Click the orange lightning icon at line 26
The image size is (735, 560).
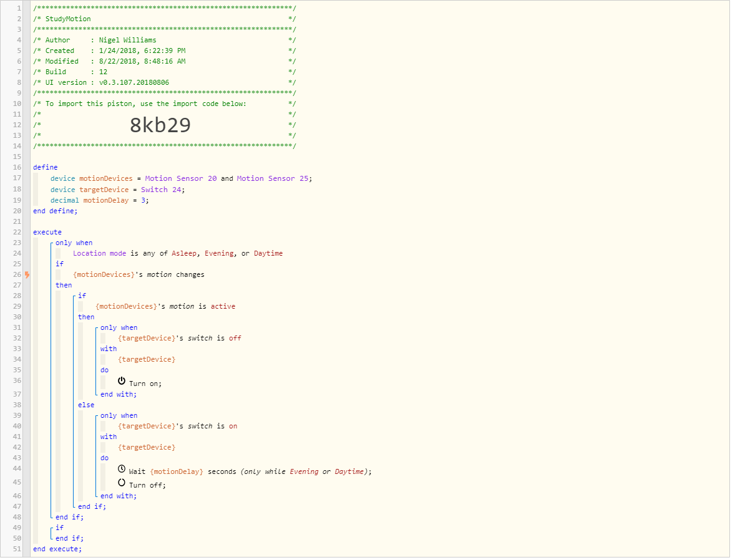pyautogui.click(x=27, y=276)
